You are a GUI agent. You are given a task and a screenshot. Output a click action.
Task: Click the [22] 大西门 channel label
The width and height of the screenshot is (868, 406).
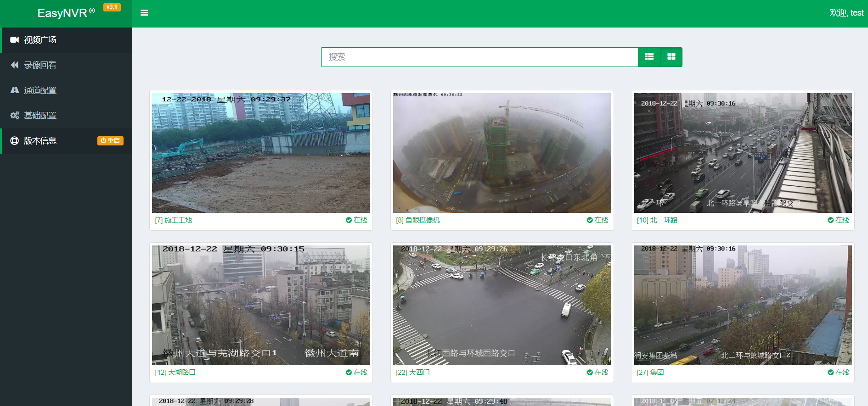click(413, 373)
